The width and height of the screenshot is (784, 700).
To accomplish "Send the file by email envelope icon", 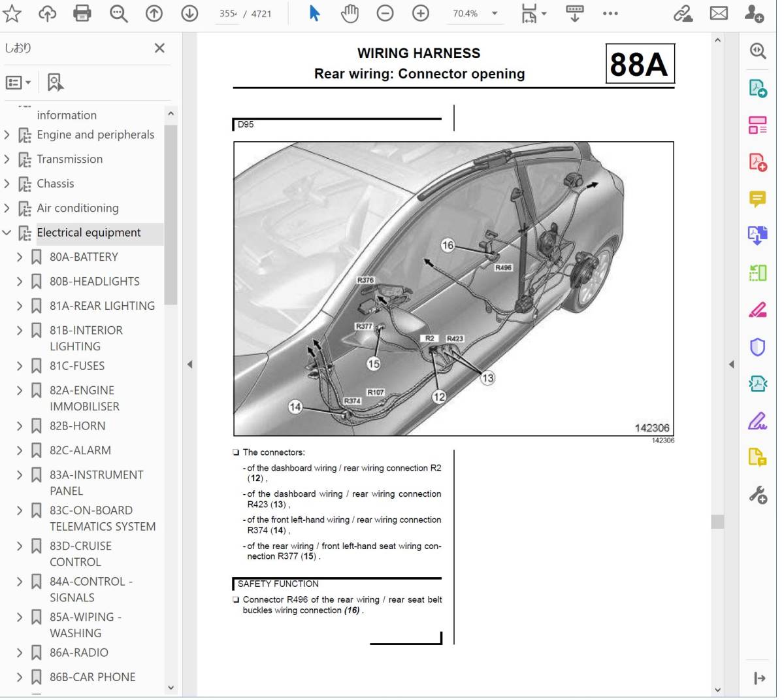I will coord(719,13).
